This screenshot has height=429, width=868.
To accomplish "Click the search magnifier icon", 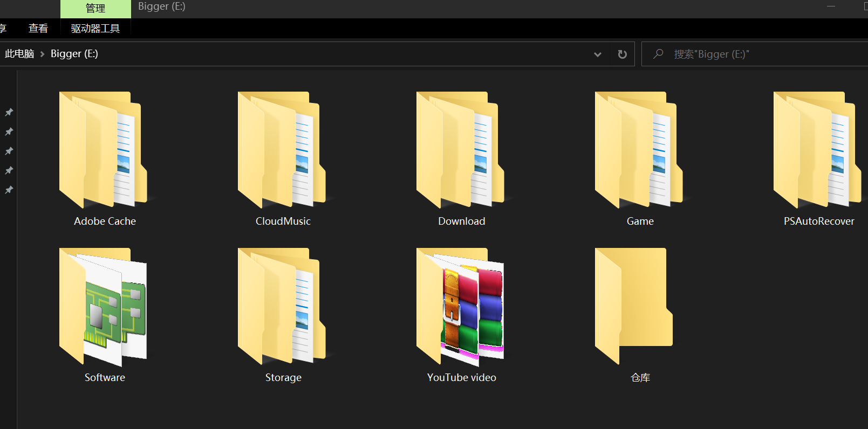I will (x=658, y=54).
